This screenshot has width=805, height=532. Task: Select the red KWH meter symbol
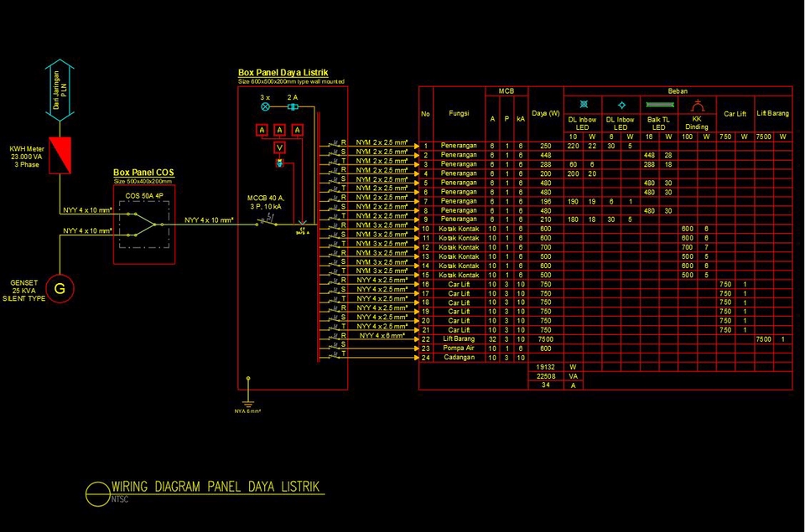pyautogui.click(x=60, y=156)
